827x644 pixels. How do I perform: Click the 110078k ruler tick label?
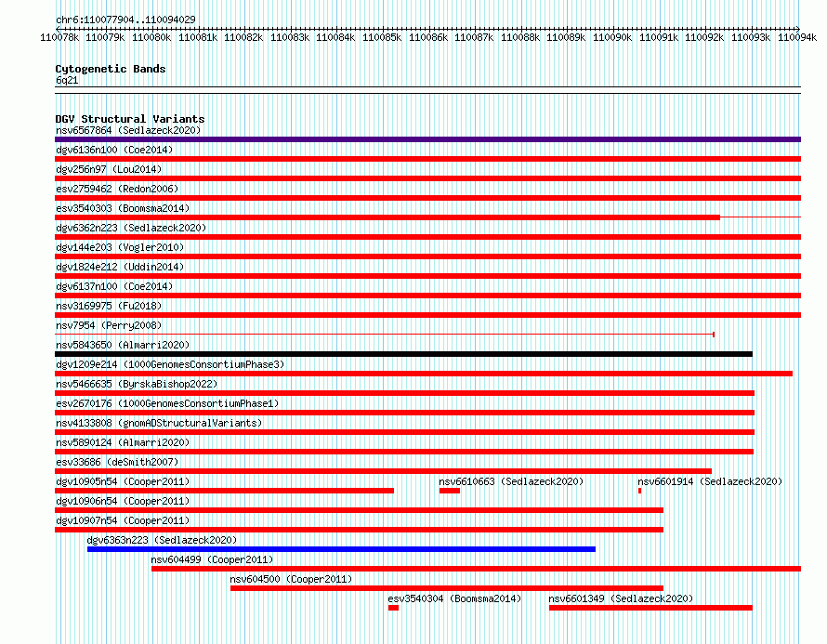click(59, 37)
